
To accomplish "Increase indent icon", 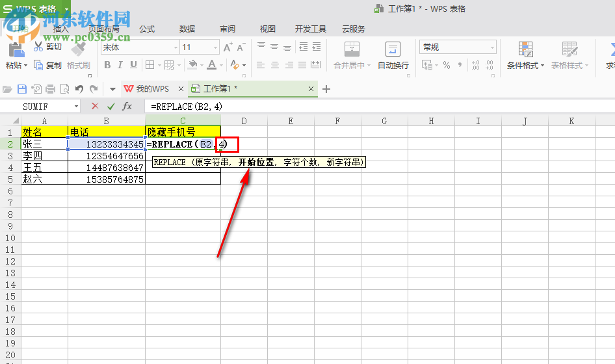I will point(317,47).
